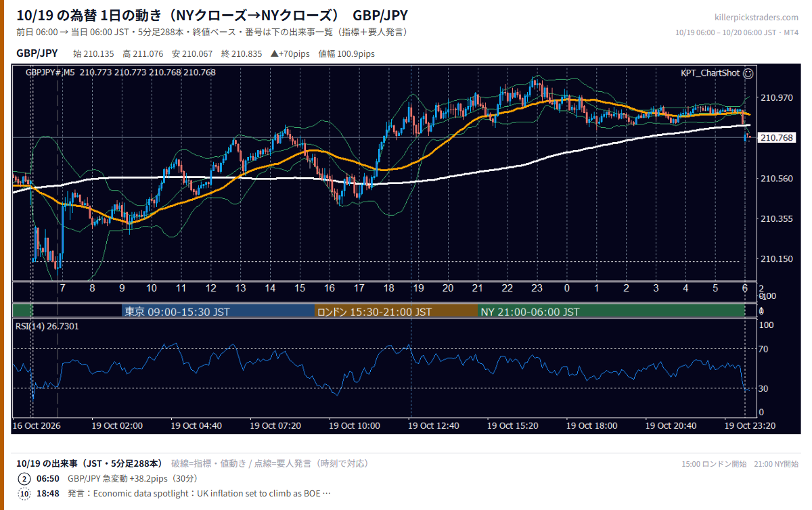Select the NY 21:00-06:00 JST session bar
Viewport: 812px width, 510px height.
[x=611, y=312]
